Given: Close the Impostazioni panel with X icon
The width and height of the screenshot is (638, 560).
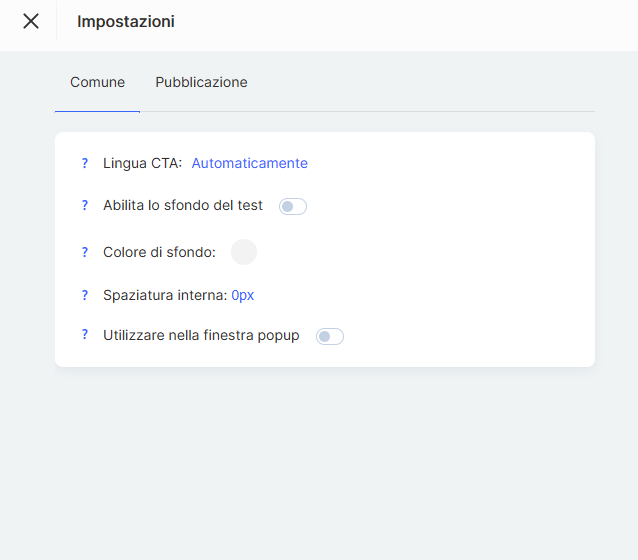Looking at the screenshot, I should pyautogui.click(x=31, y=21).
